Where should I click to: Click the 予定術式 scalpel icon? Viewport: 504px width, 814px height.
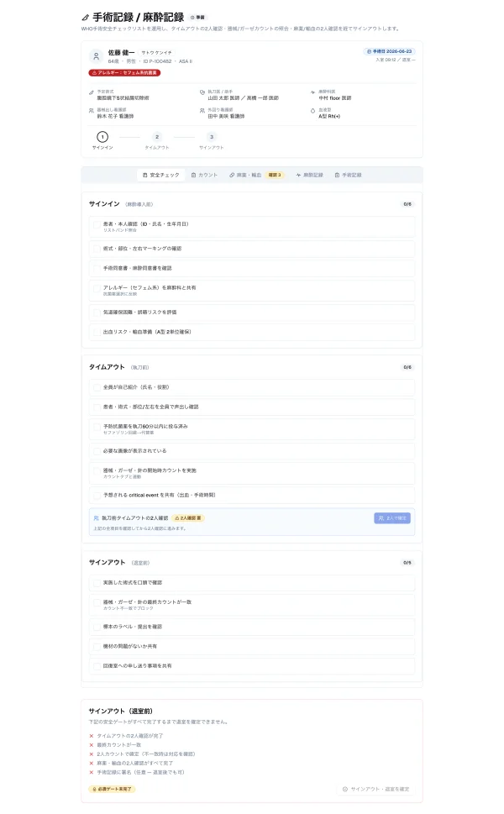pos(92,92)
